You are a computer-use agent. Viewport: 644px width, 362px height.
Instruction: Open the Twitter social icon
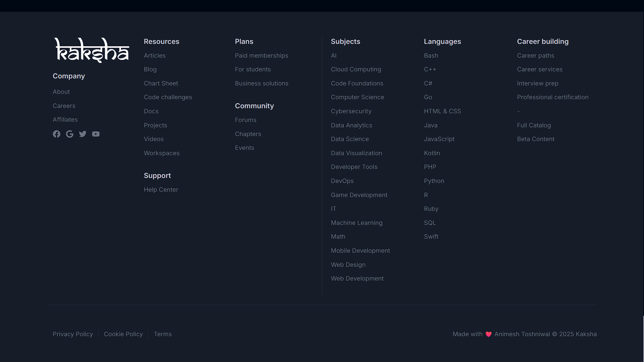pyautogui.click(x=83, y=134)
